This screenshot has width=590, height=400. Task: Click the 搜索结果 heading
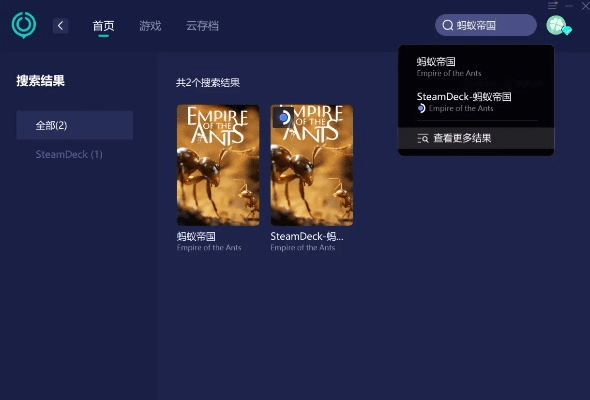41,81
